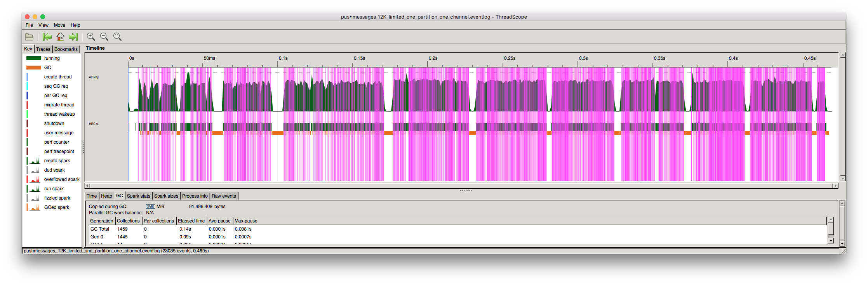Select the GC tab in the bottom panel
Screen dimensions: 868x285
120,196
